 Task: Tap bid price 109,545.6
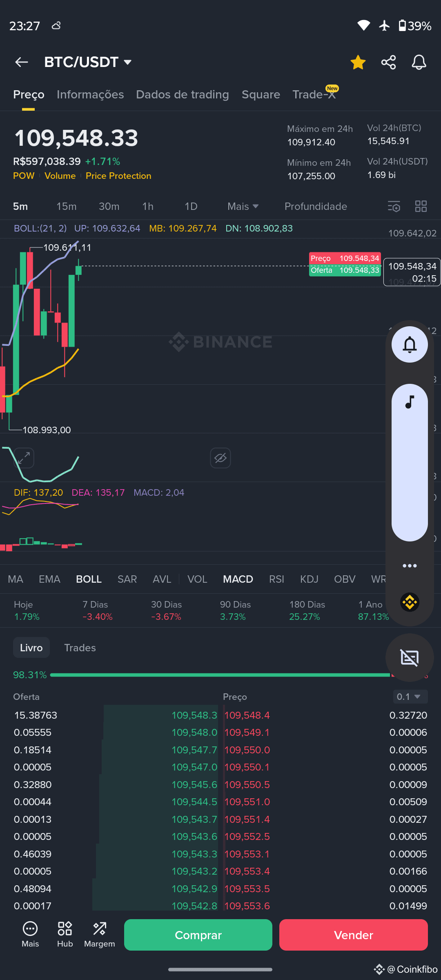194,784
